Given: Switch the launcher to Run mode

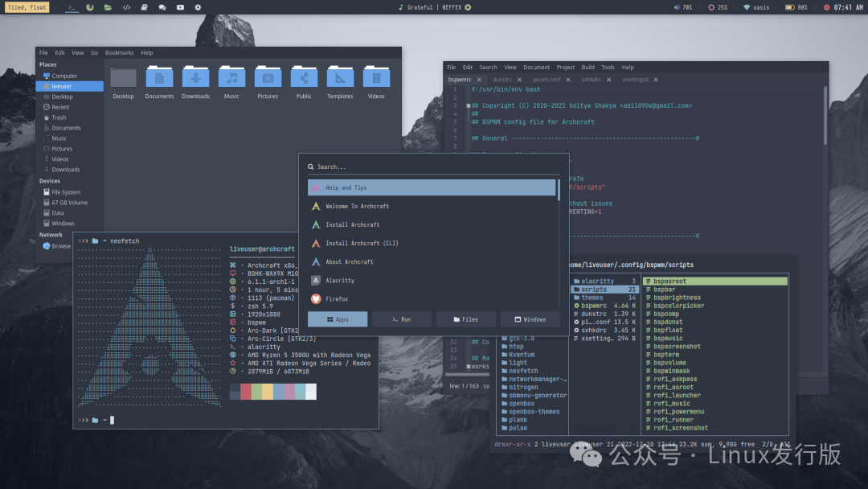Looking at the screenshot, I should click(x=401, y=318).
